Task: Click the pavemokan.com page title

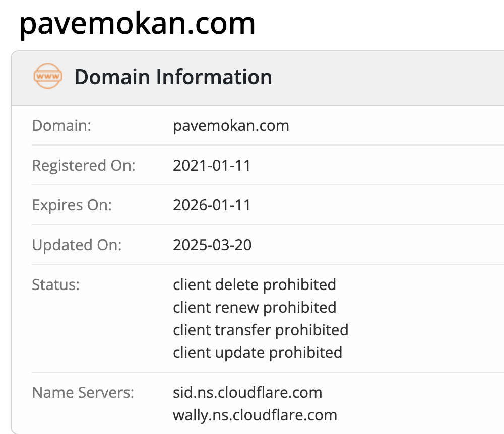Action: pos(138,24)
